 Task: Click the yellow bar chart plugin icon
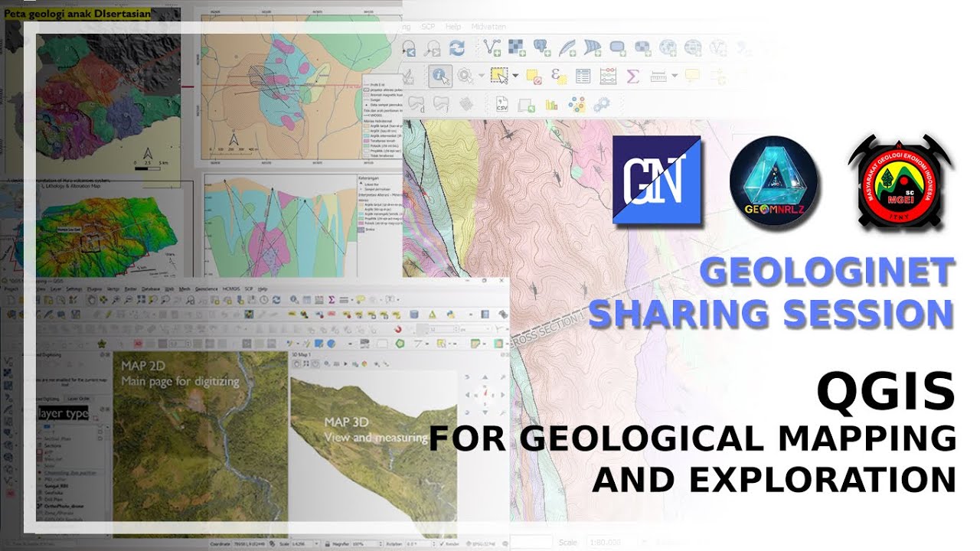click(551, 104)
